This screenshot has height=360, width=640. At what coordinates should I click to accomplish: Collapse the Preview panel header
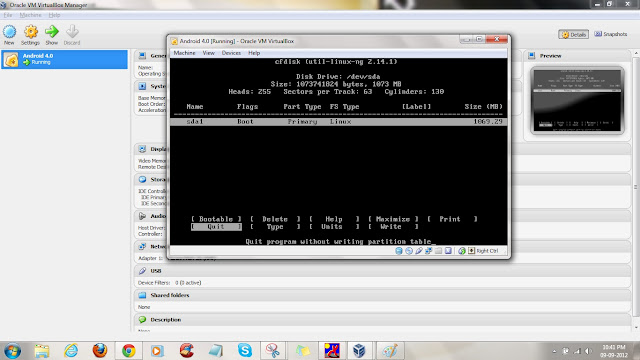pos(578,56)
